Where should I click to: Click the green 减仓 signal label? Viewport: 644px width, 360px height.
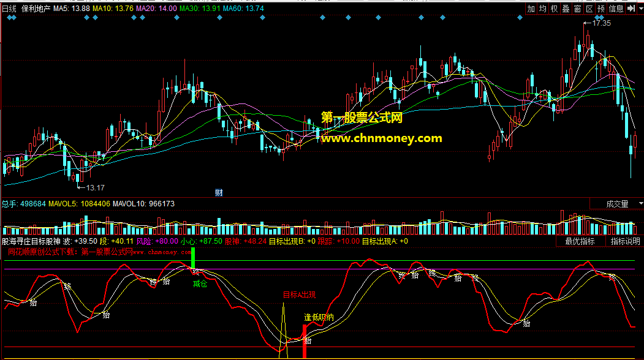(200, 283)
